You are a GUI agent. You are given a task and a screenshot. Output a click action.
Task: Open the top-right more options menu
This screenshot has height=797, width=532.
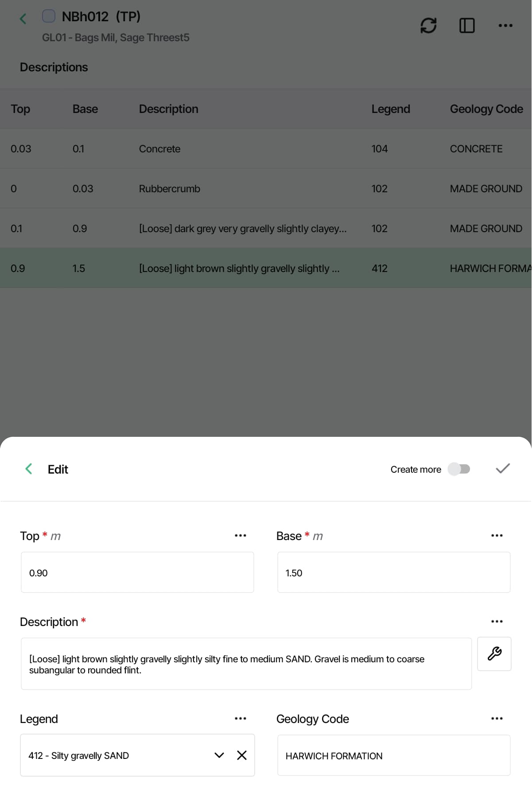tap(505, 25)
